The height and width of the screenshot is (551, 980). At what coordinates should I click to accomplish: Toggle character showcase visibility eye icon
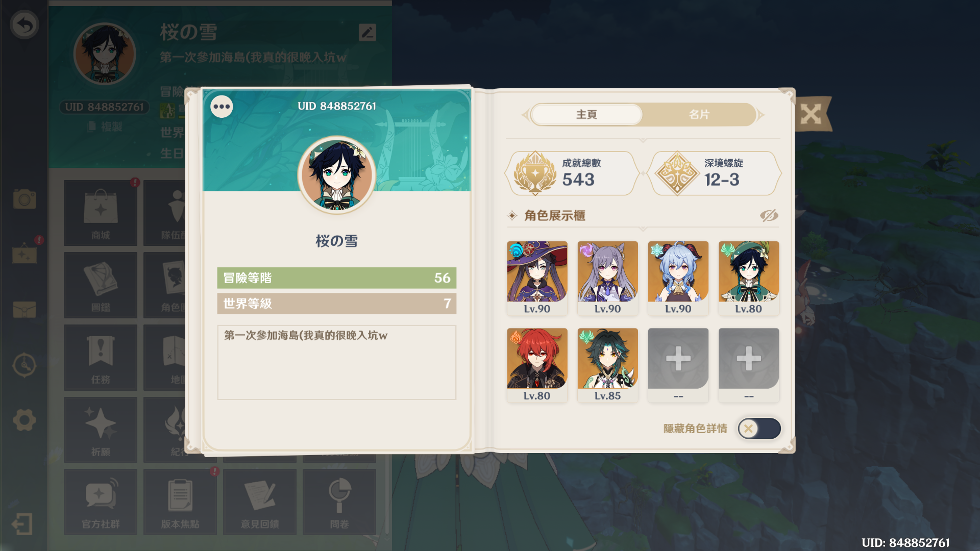[x=769, y=215]
